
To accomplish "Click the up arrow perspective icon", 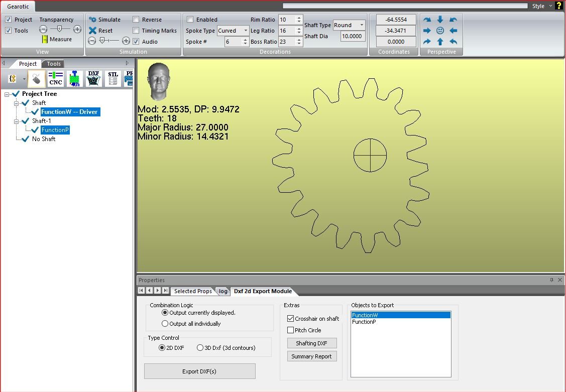I will pyautogui.click(x=440, y=42).
